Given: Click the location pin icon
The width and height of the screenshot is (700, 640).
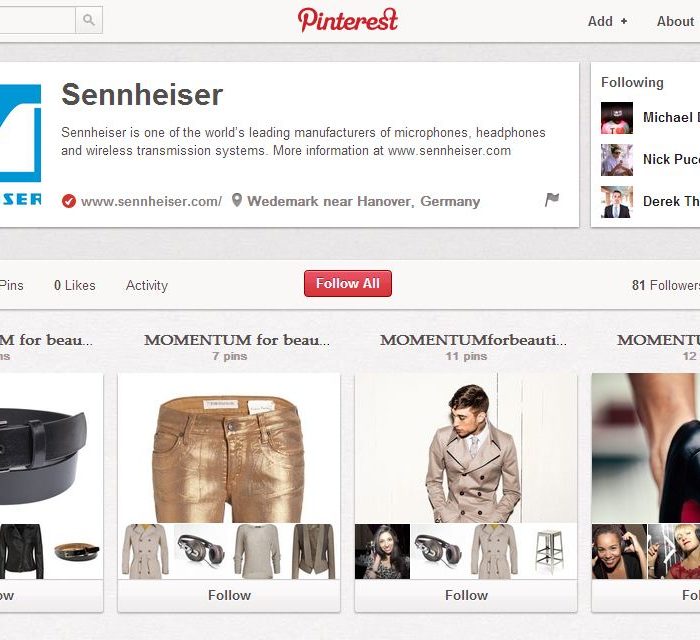Looking at the screenshot, I should pos(237,200).
